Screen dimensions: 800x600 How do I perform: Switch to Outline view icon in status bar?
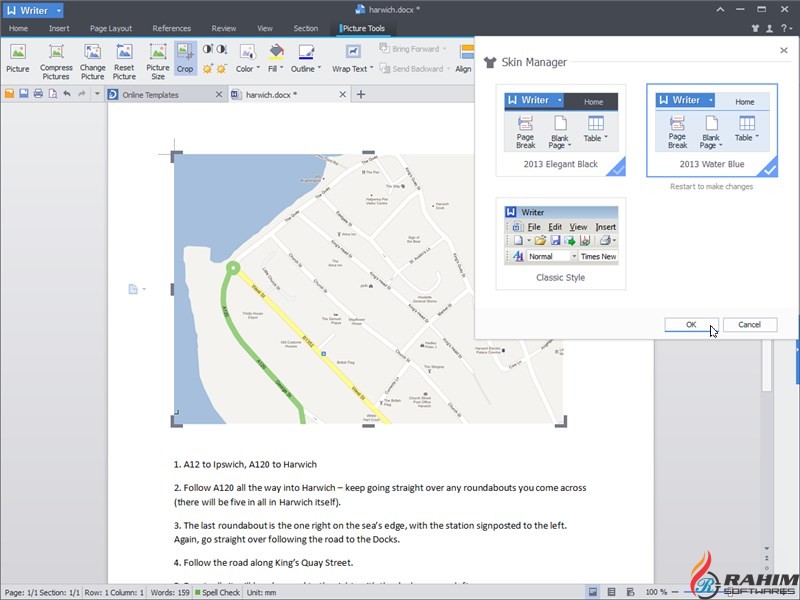(611, 592)
